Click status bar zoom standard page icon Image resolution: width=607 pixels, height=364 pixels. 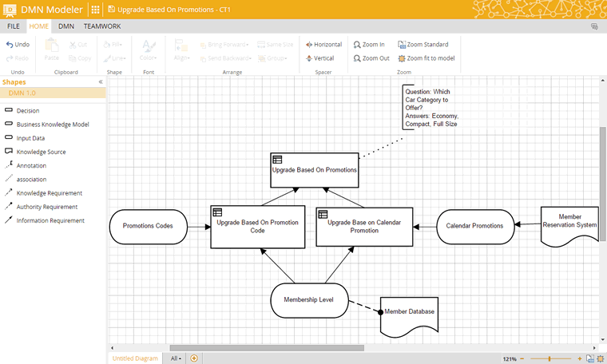590,358
